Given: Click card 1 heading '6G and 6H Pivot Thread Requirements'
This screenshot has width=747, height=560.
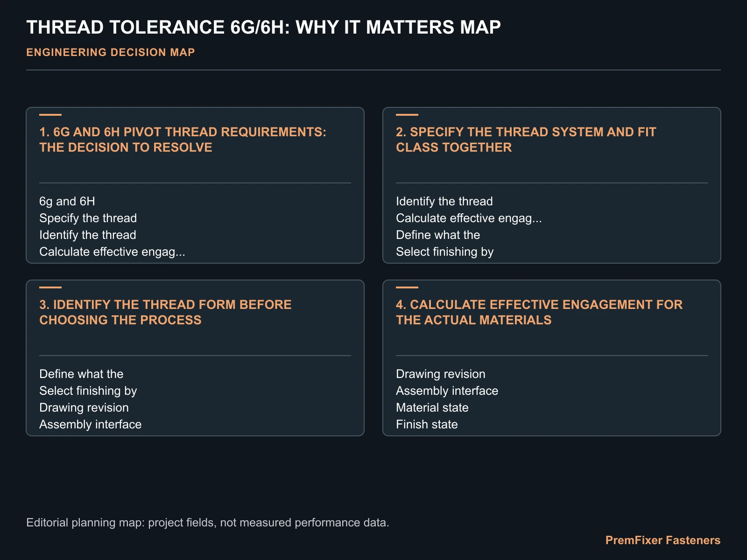Looking at the screenshot, I should (x=183, y=140).
